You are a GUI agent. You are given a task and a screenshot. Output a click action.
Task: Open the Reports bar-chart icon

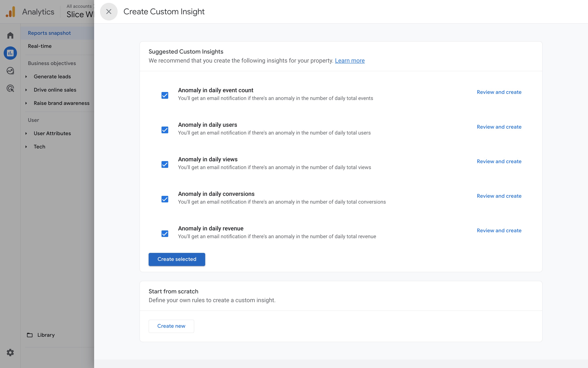10,53
